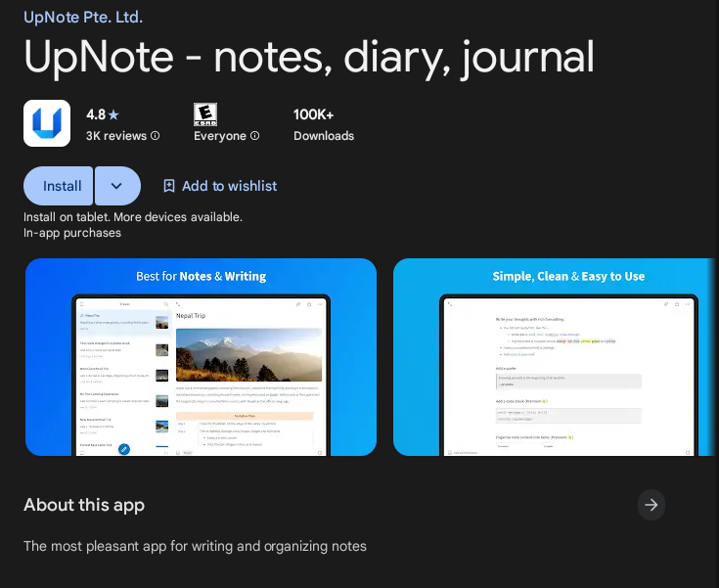Image resolution: width=719 pixels, height=588 pixels.
Task: Open the UpNote Pte. Ltd. developer page
Action: pyautogui.click(x=83, y=17)
